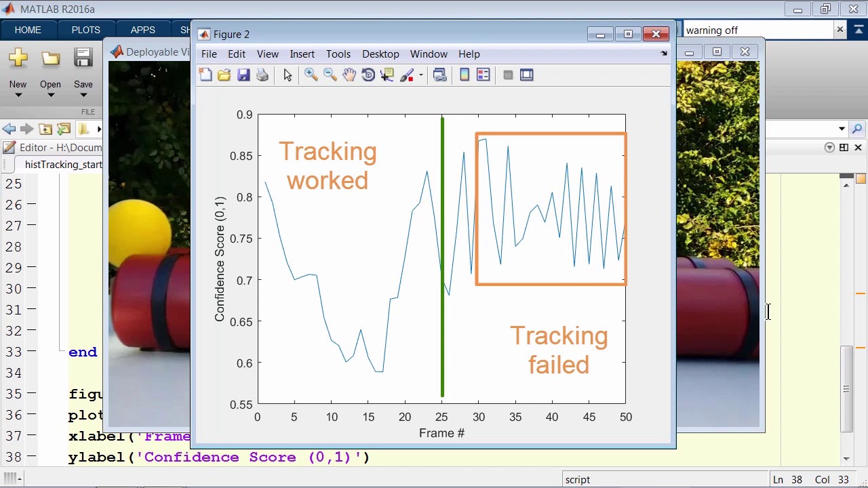The image size is (868, 488).
Task: Click Show Plot Tools and Dock Figure icon
Action: tap(527, 75)
